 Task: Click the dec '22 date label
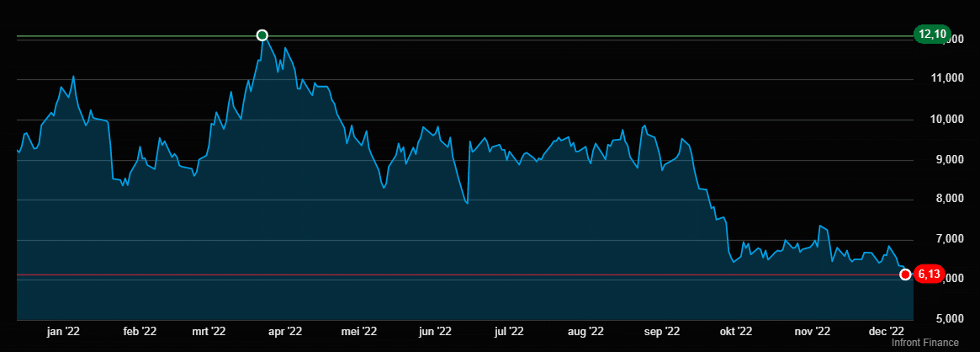(x=886, y=332)
